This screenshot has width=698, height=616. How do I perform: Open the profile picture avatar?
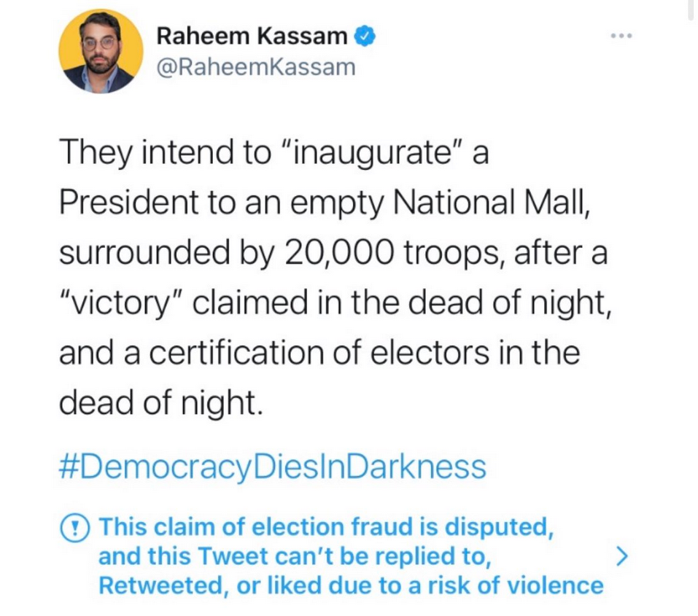point(101,51)
